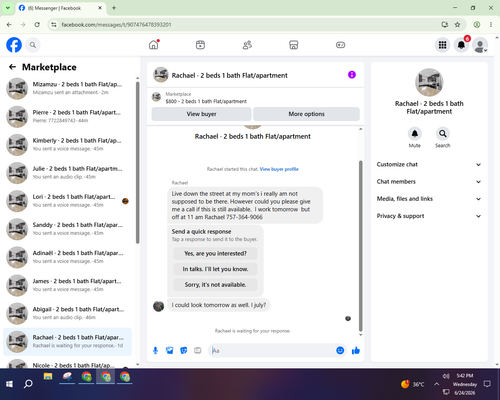
Task: Go to the Home feed icon
Action: click(154, 45)
